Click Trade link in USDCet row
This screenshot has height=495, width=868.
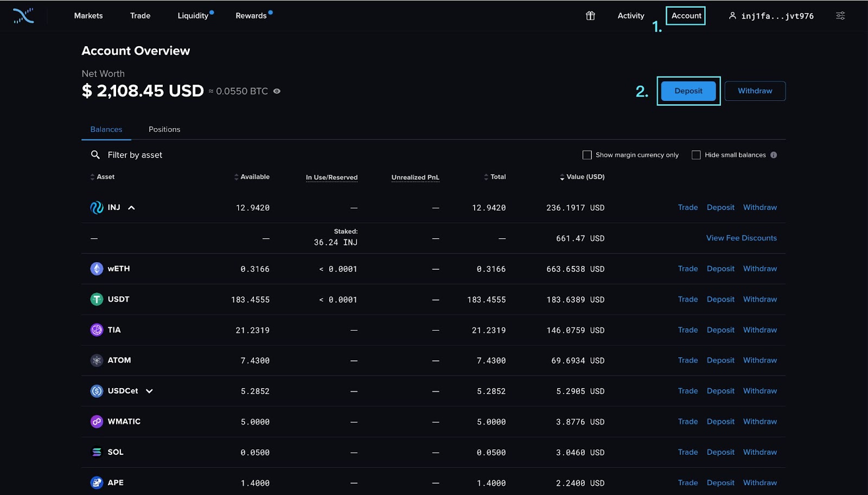pyautogui.click(x=688, y=391)
